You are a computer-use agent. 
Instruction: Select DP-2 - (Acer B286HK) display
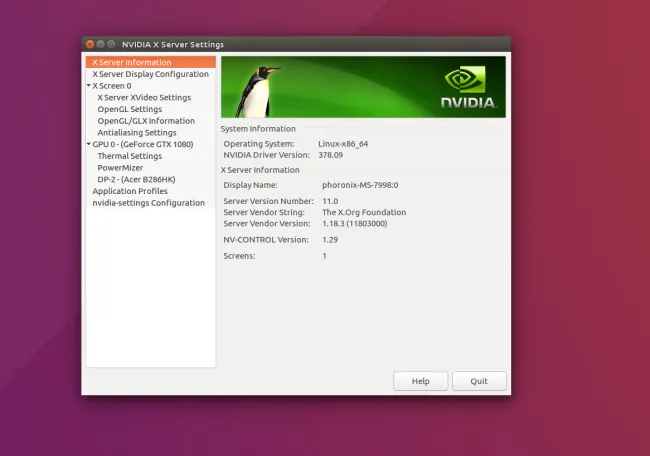136,179
